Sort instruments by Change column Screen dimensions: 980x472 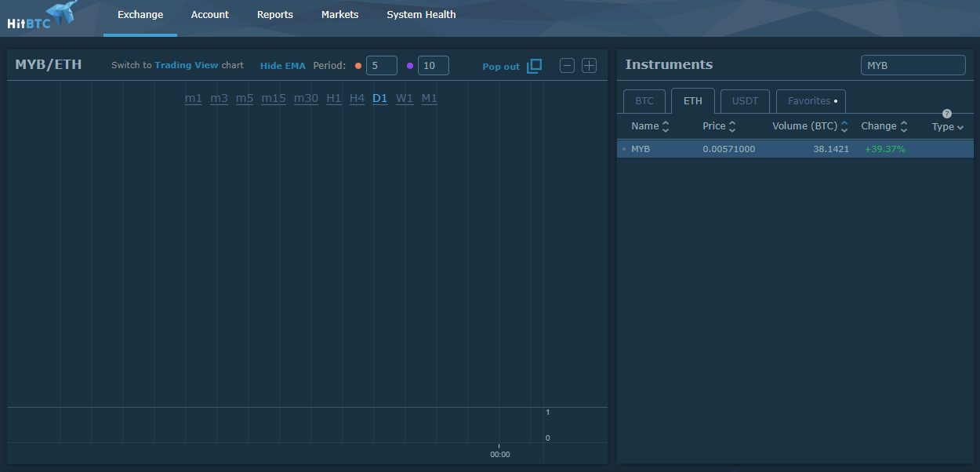[x=884, y=126]
